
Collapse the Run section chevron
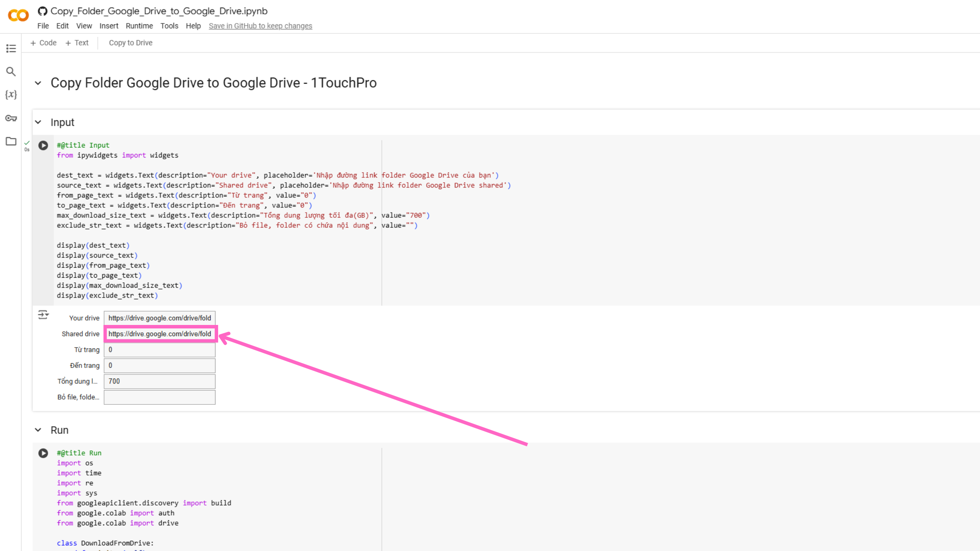click(38, 430)
